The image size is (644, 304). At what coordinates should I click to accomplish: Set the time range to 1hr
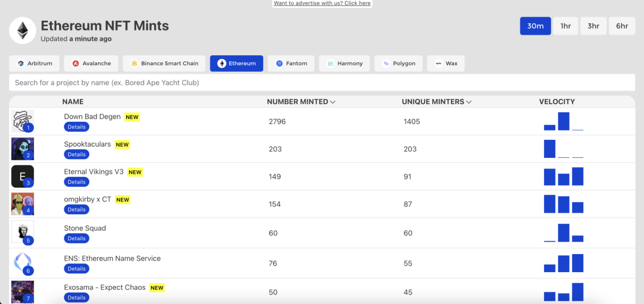565,26
